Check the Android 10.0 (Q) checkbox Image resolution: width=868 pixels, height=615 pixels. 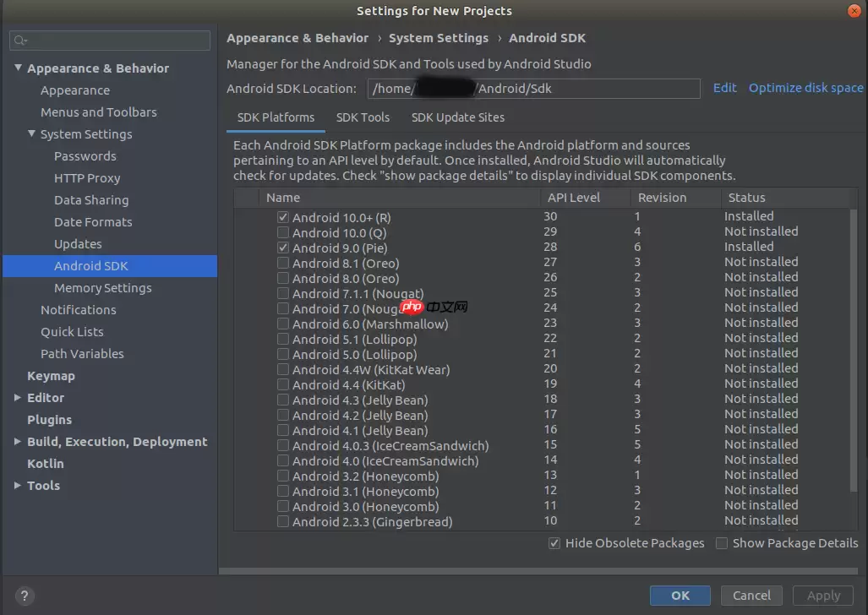[x=283, y=232]
